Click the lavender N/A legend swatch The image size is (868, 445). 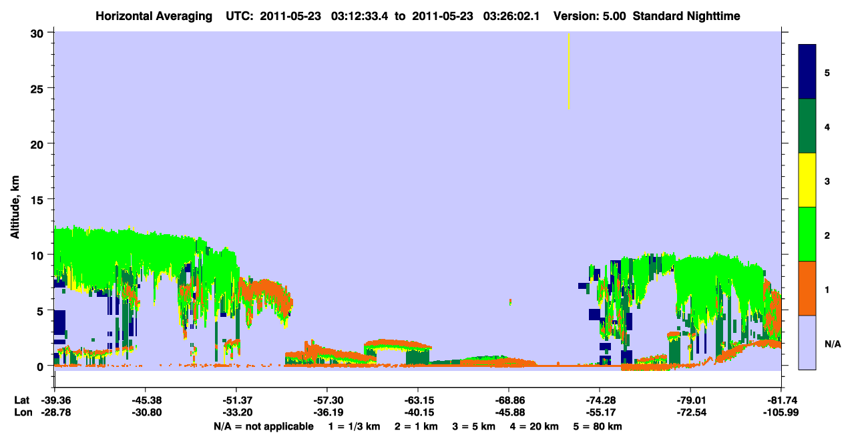click(x=807, y=342)
